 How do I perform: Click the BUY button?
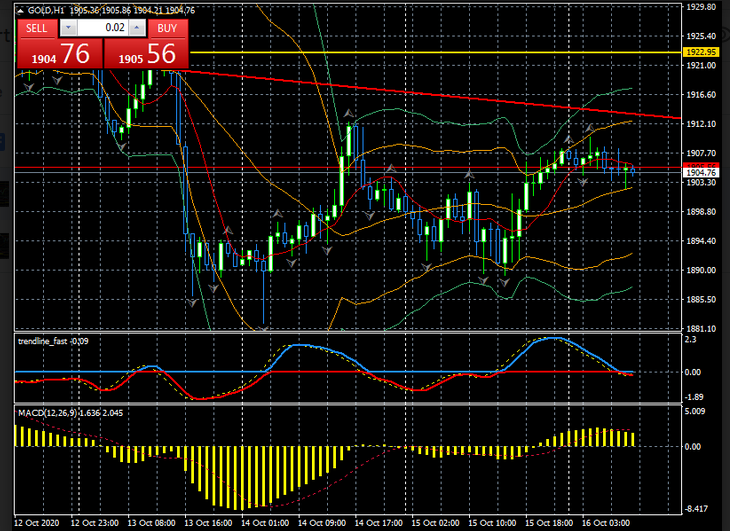coord(167,28)
